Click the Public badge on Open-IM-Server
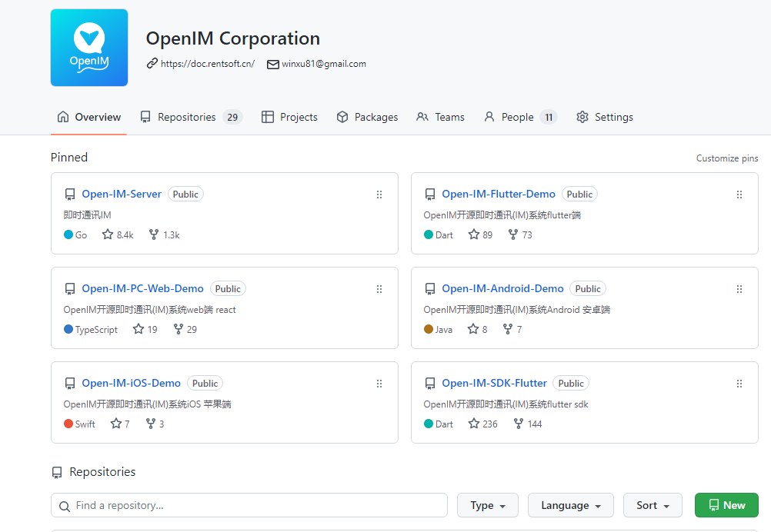 185,194
